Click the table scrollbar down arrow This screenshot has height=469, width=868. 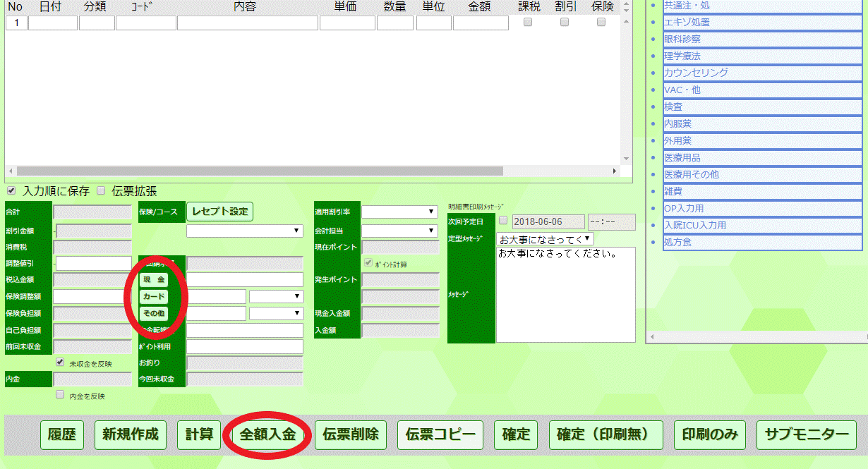coord(625,159)
